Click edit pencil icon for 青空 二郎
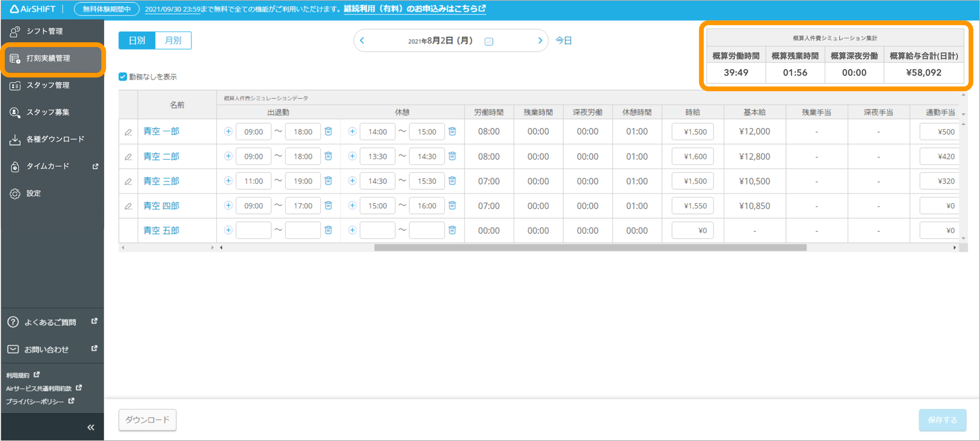980x441 pixels. [128, 157]
